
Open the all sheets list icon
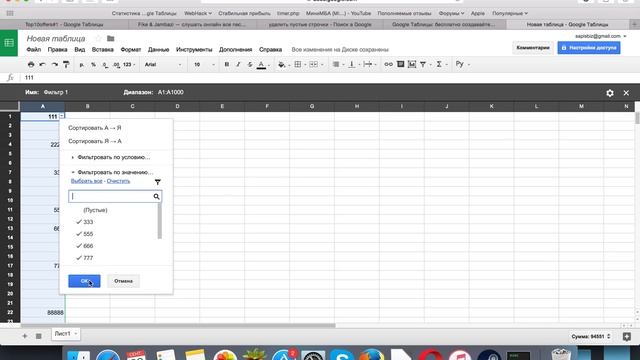pos(38,336)
